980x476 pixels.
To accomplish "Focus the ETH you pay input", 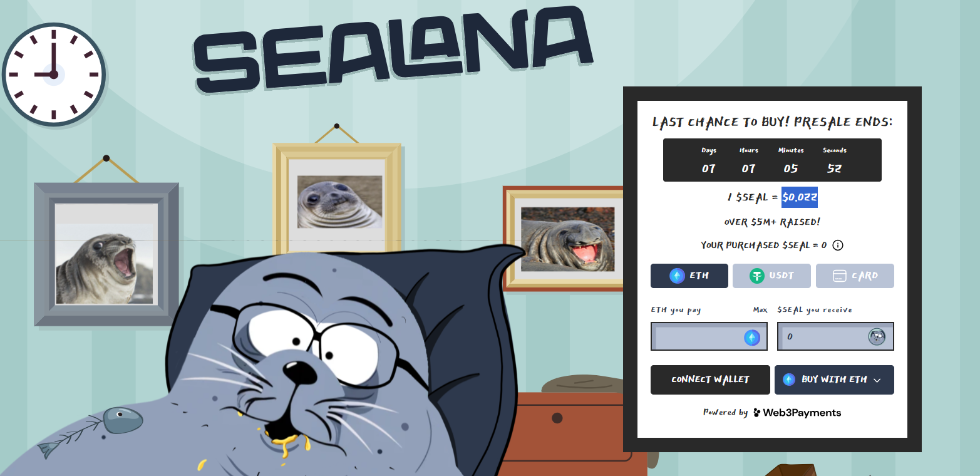I will [x=709, y=336].
